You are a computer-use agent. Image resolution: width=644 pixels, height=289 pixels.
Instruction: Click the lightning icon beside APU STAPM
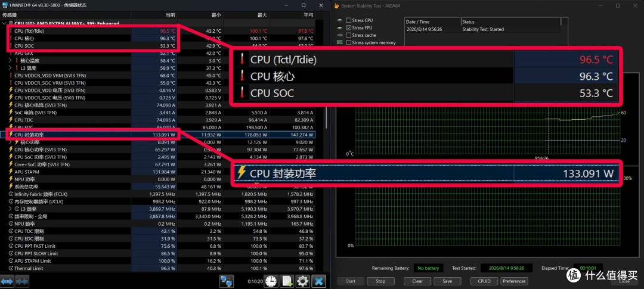point(11,172)
